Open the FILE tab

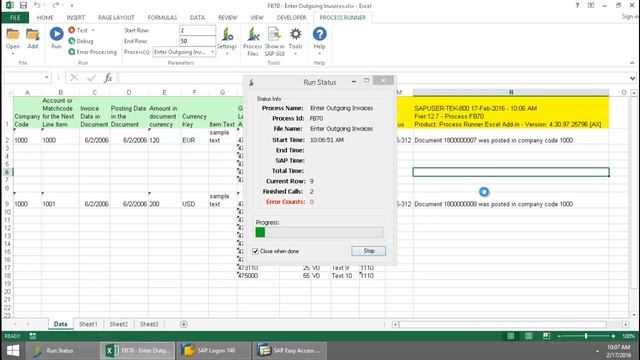pyautogui.click(x=15, y=18)
